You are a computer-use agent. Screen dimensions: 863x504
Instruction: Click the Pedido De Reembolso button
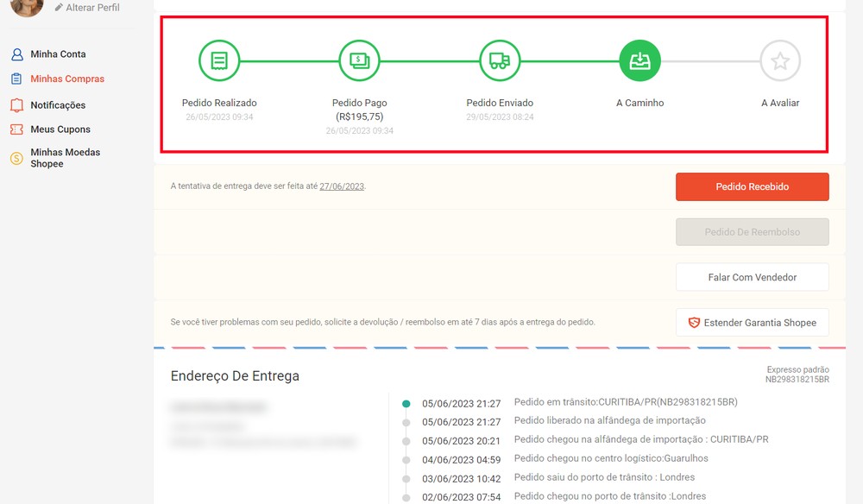[x=753, y=231]
